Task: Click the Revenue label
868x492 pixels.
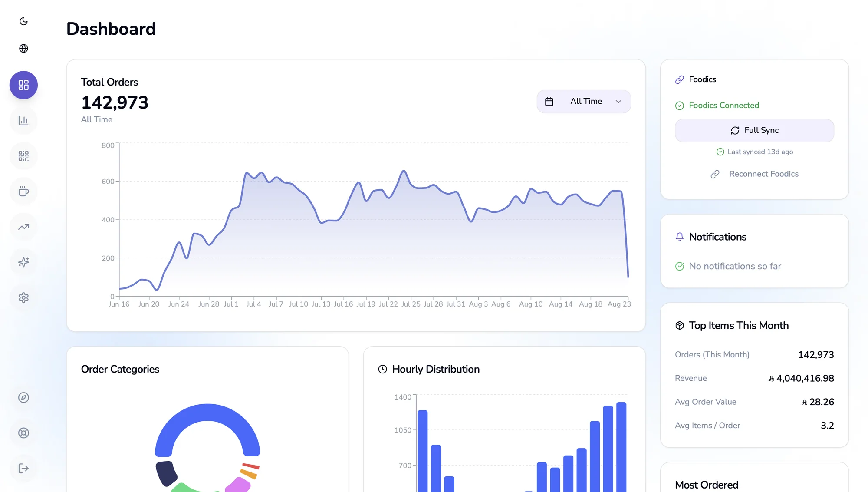Action: [x=690, y=378]
